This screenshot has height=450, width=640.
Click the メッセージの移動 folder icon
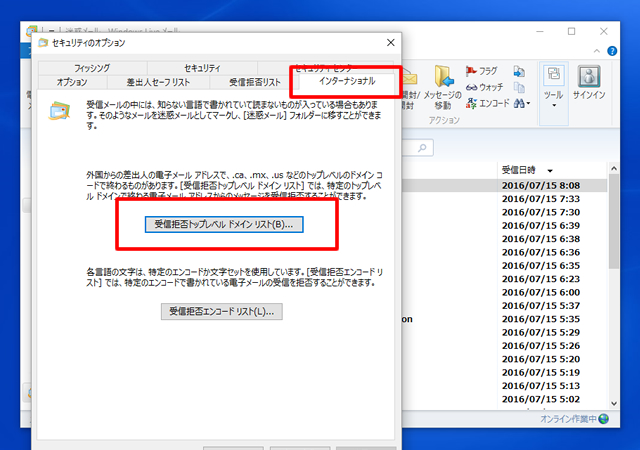441,77
